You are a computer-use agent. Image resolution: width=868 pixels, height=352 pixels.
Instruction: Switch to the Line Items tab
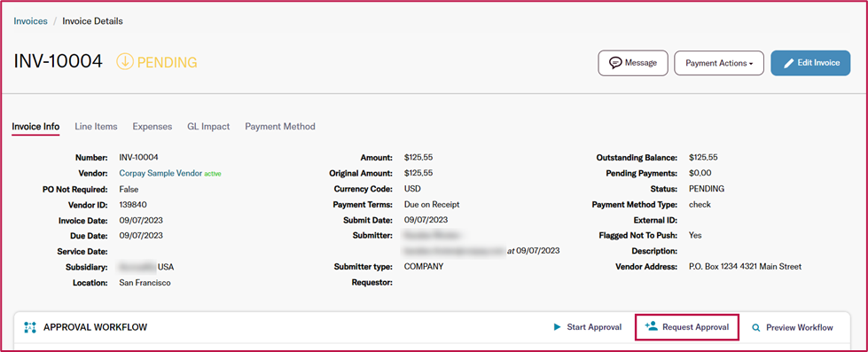click(96, 126)
